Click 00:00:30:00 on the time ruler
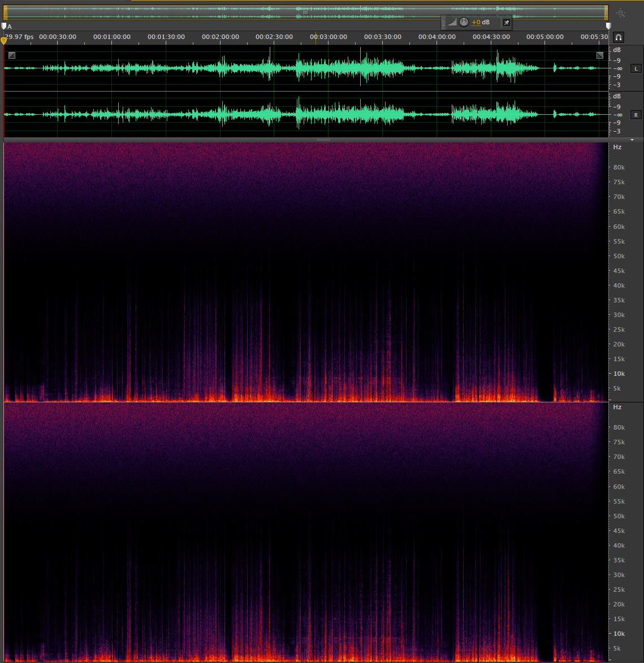The image size is (644, 663). [58, 37]
